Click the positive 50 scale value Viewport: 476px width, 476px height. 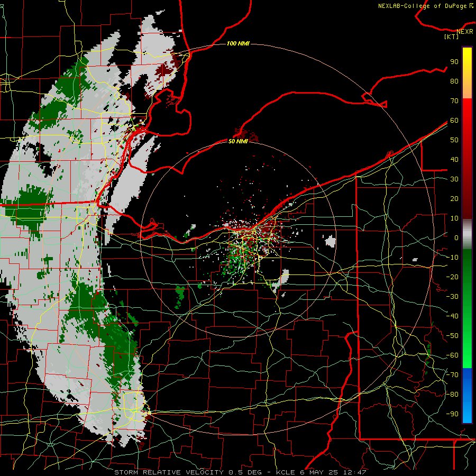click(454, 140)
